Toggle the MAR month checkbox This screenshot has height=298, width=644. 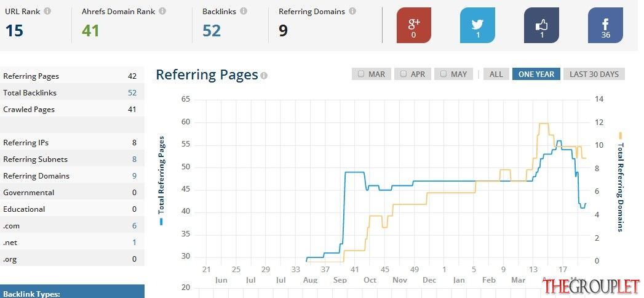[x=361, y=74]
